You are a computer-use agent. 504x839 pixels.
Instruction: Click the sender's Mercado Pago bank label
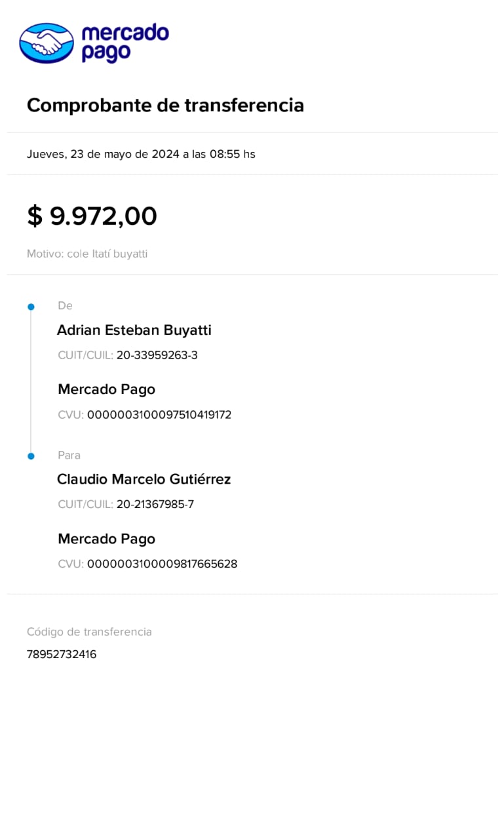(106, 389)
